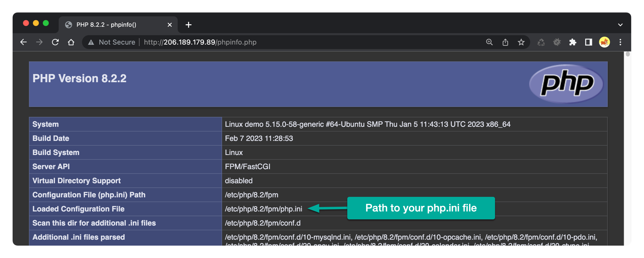Reload the phpinfo page

click(55, 42)
